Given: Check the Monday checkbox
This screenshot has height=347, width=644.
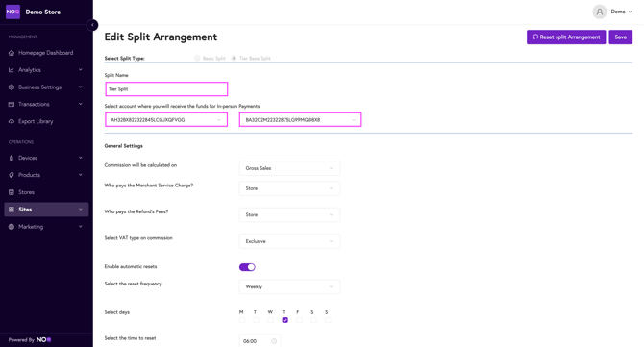Looking at the screenshot, I should [242, 320].
